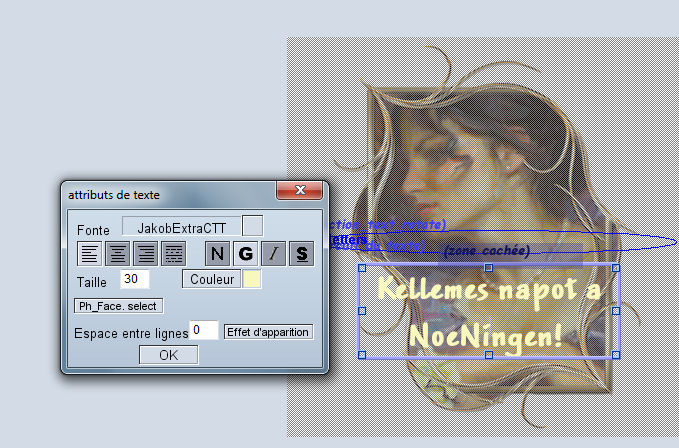Click the pale yellow color swatch
The width and height of the screenshot is (679, 448).
coord(252,279)
